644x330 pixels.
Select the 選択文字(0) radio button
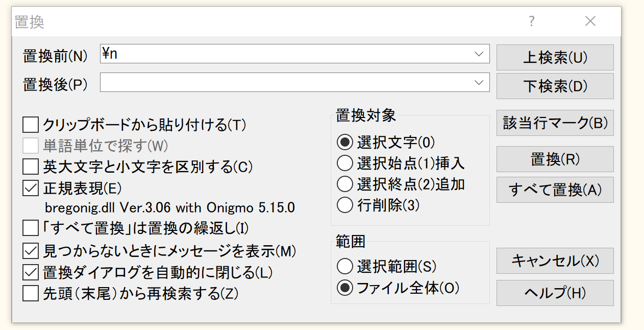[x=345, y=142]
